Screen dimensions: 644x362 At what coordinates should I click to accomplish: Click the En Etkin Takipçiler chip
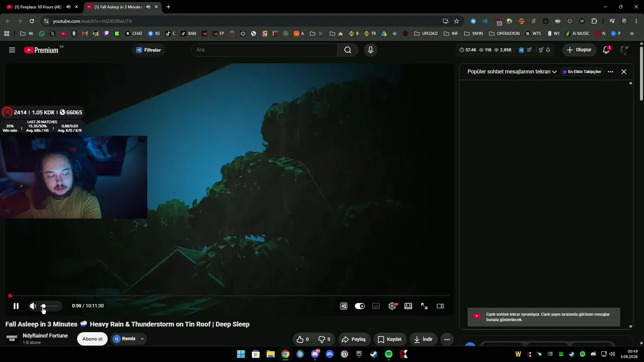tap(582, 71)
